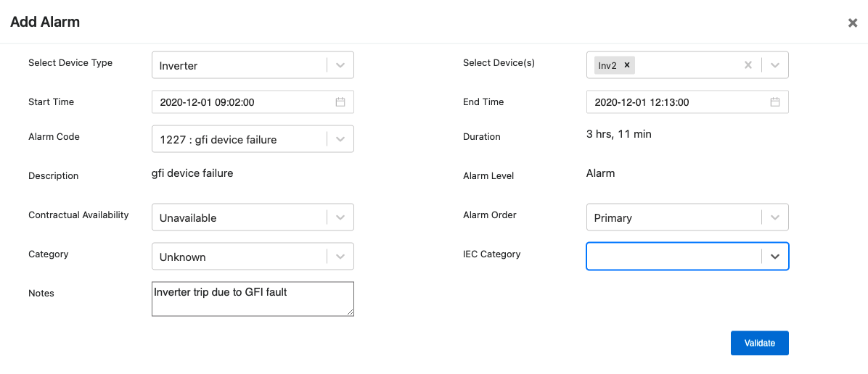Grab the Notes textarea resize handle

point(350,312)
